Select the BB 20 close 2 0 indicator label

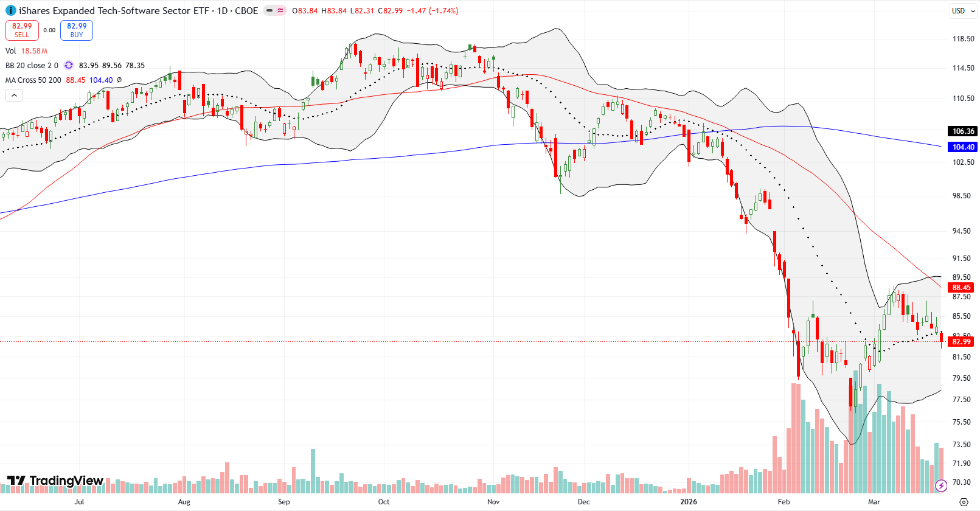tap(32, 65)
